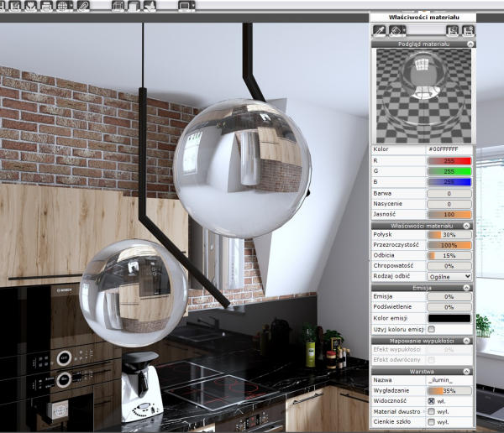
Task: Click the green G channel slider
Action: click(x=449, y=171)
